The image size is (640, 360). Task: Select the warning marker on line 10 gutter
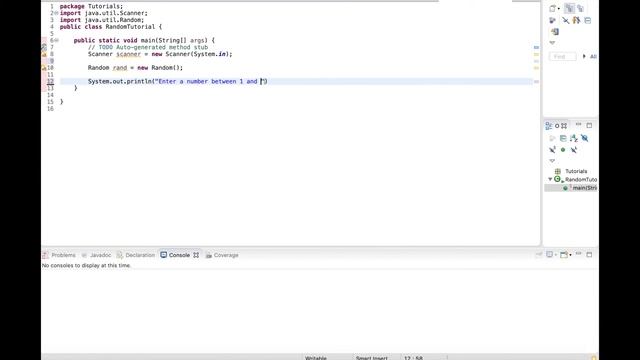click(44, 68)
